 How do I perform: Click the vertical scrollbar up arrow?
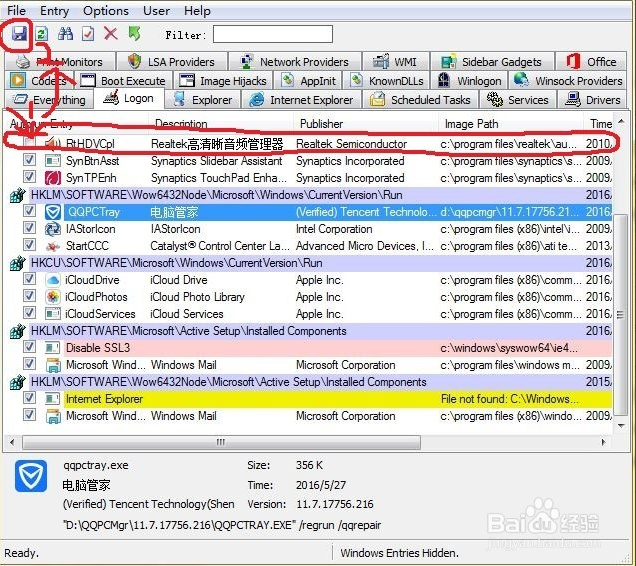621,121
